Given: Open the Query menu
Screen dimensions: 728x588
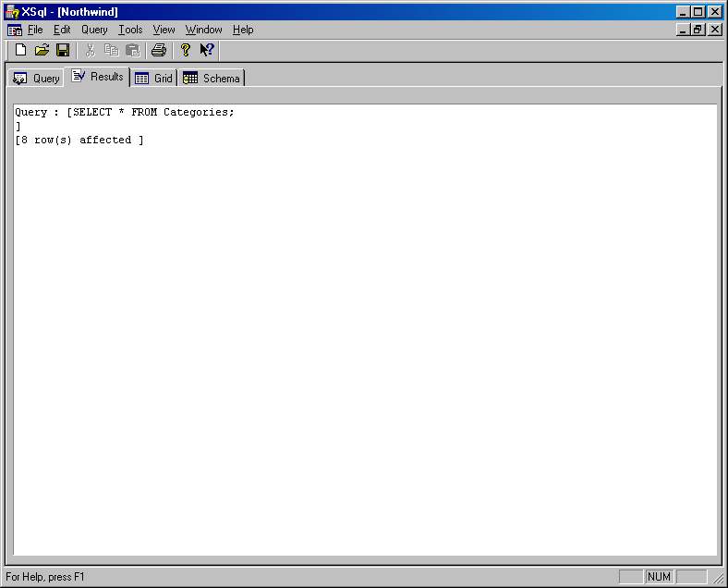Looking at the screenshot, I should pos(95,30).
